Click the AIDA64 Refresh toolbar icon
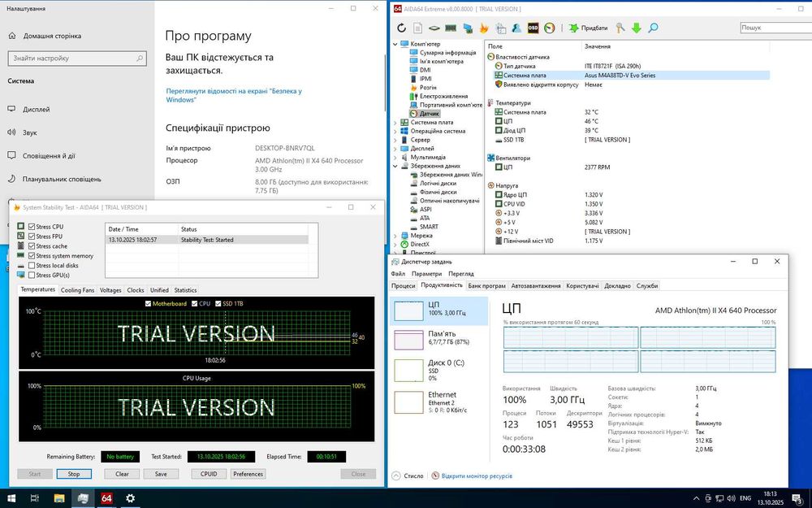Screen dimensions: 812x508 (402, 28)
